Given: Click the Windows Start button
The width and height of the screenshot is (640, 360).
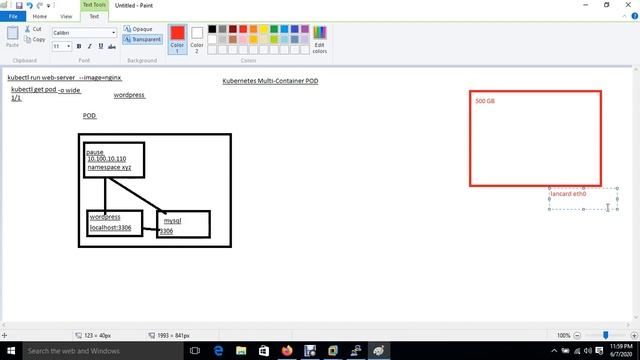Looking at the screenshot, I should [x=11, y=351].
